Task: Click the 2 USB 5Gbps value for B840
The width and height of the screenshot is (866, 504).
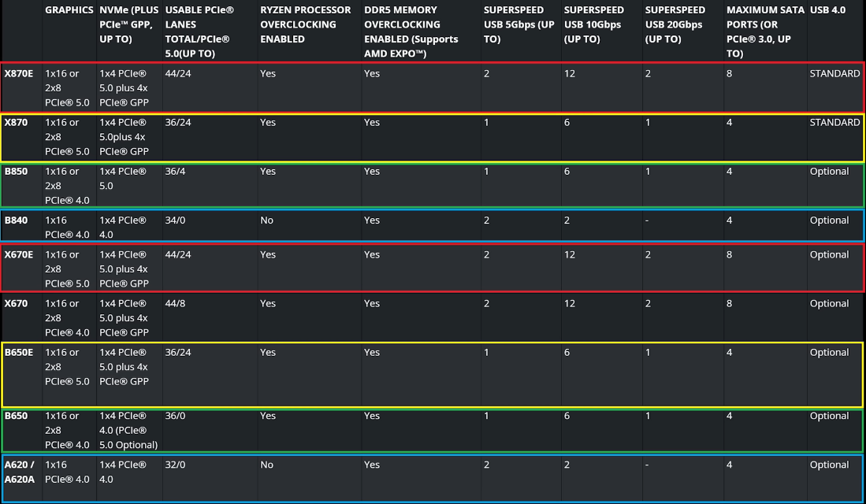Action: [x=486, y=220]
